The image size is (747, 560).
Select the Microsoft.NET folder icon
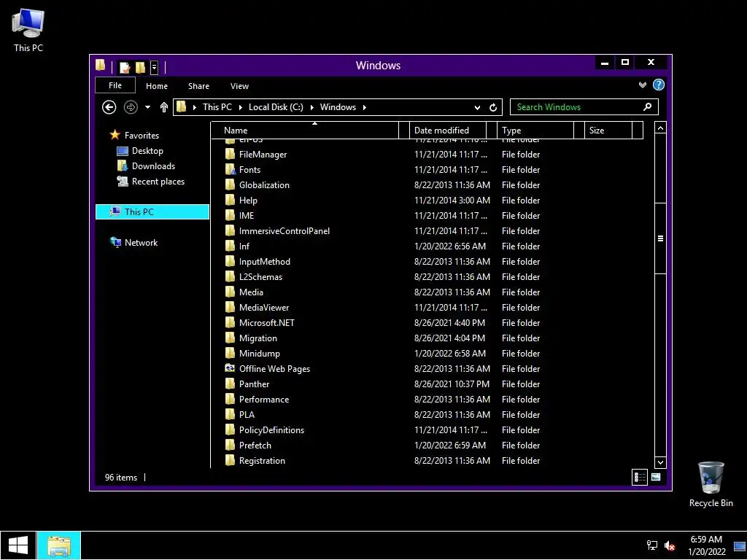[230, 323]
